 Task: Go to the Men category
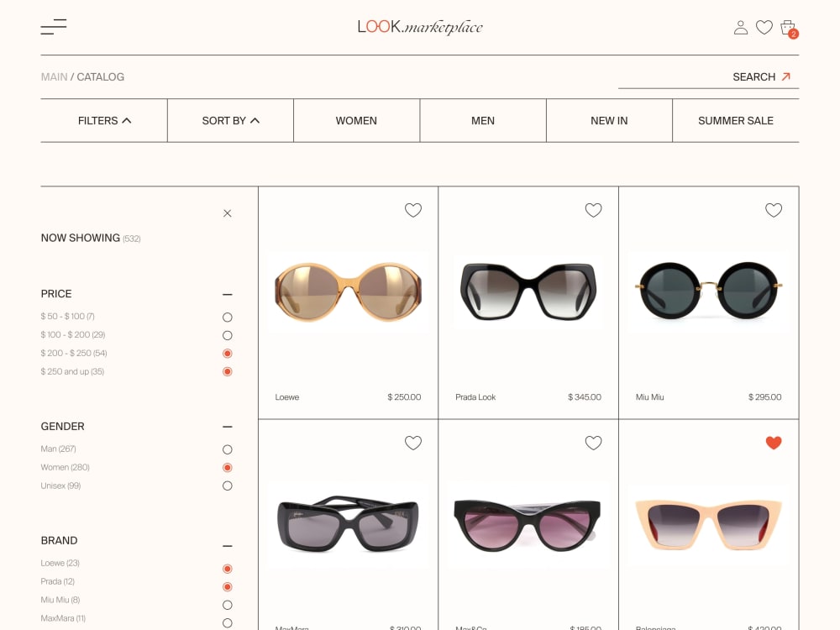(x=483, y=120)
